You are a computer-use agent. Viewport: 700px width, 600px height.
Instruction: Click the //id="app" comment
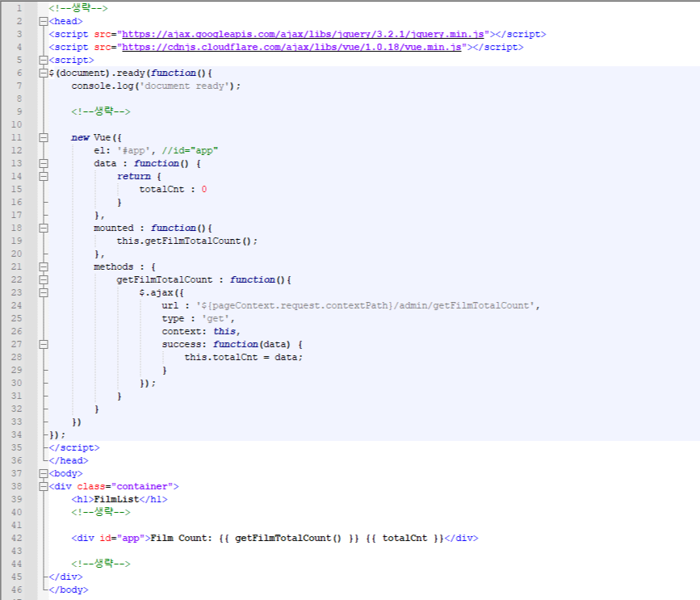[190, 150]
